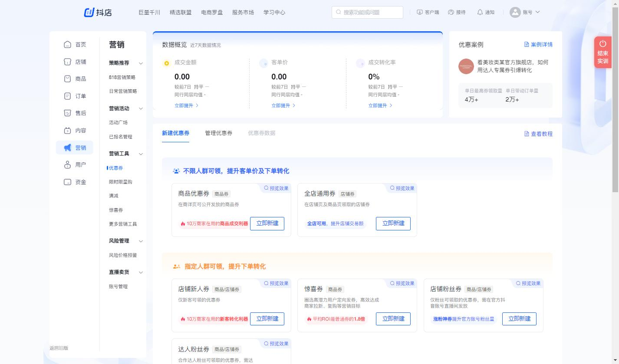Click 立即提升 under 成交转化率
This screenshot has height=364, width=619.
tap(380, 105)
